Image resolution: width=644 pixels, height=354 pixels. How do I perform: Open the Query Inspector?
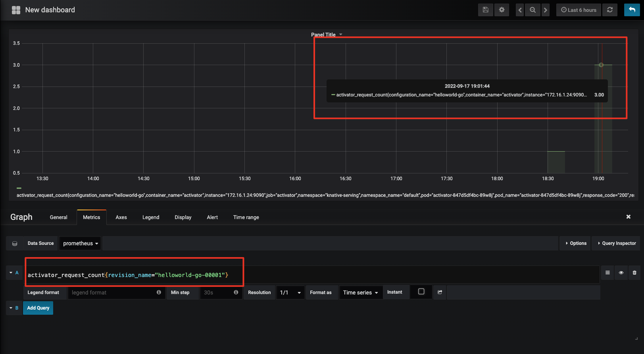617,243
